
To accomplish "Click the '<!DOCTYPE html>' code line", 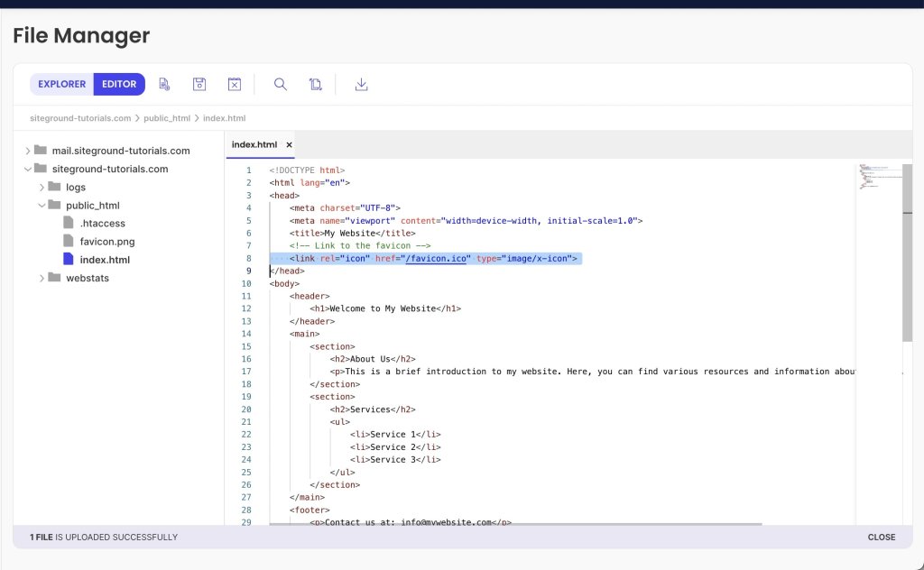I will [307, 170].
